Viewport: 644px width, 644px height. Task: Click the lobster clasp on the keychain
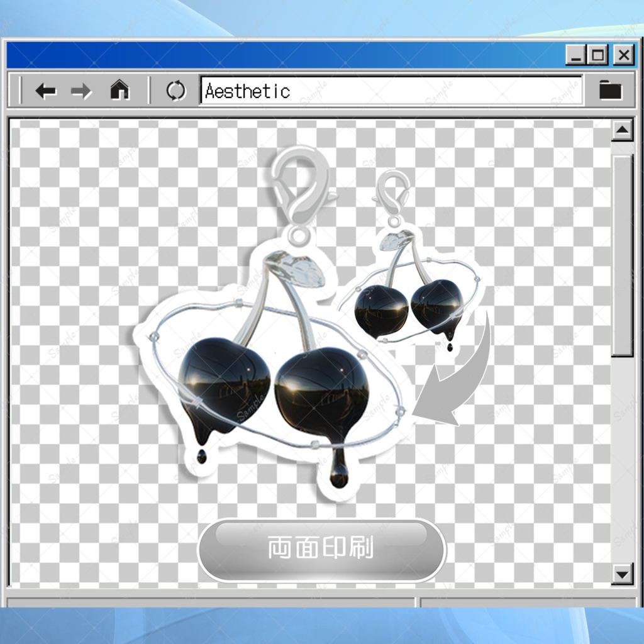(x=299, y=186)
